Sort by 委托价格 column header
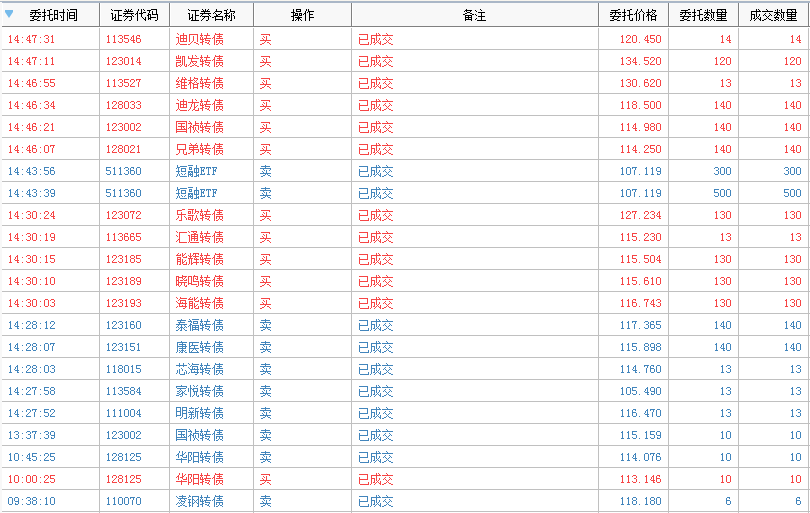Viewport: 810px width, 513px height. pos(633,15)
